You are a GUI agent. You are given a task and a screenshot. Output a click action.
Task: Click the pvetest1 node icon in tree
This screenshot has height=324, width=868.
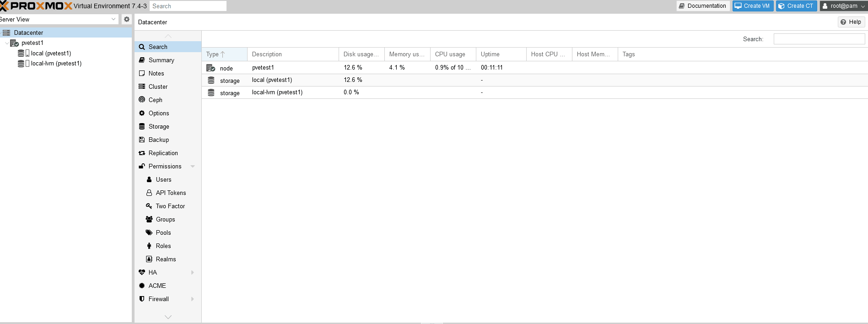[15, 43]
